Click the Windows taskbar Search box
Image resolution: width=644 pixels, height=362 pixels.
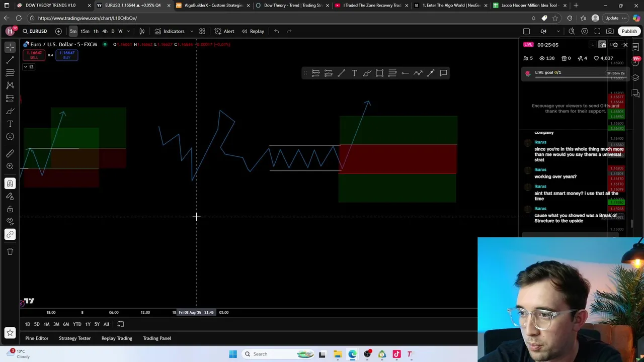coord(277,354)
